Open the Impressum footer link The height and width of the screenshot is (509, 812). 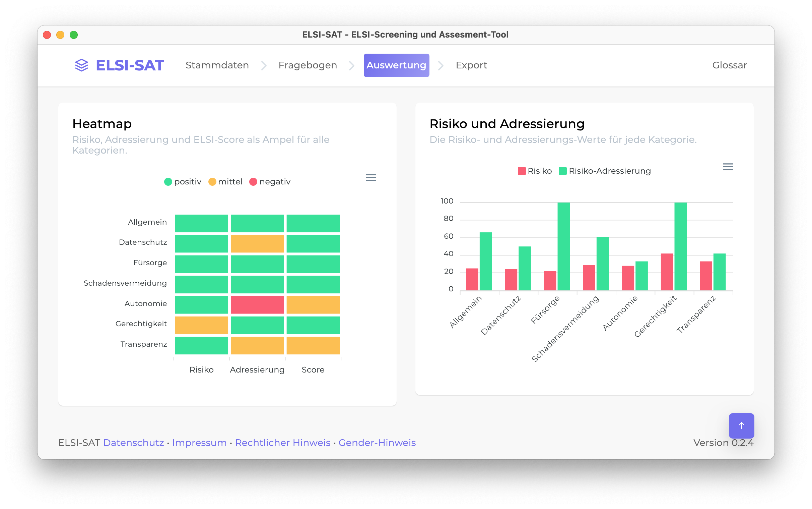tap(199, 443)
